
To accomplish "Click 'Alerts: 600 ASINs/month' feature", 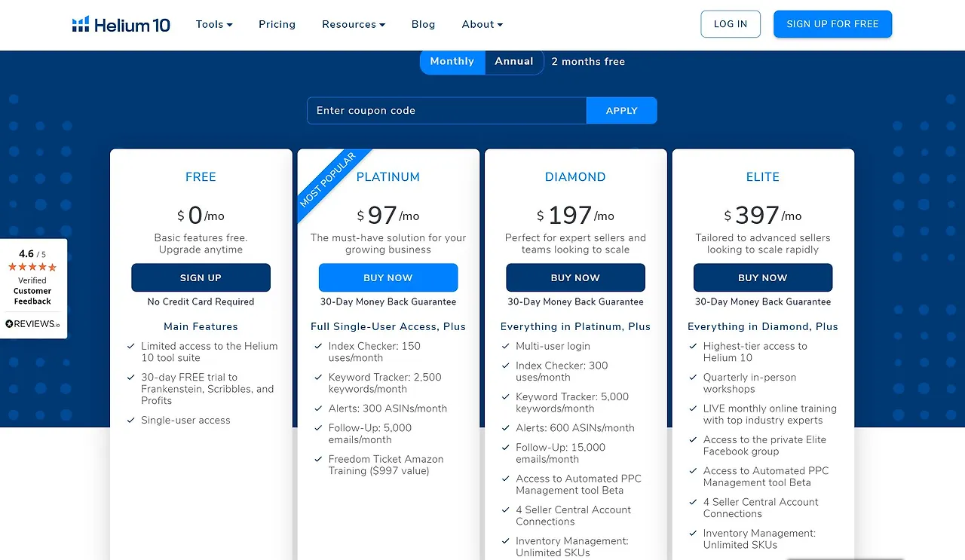I will tap(575, 428).
